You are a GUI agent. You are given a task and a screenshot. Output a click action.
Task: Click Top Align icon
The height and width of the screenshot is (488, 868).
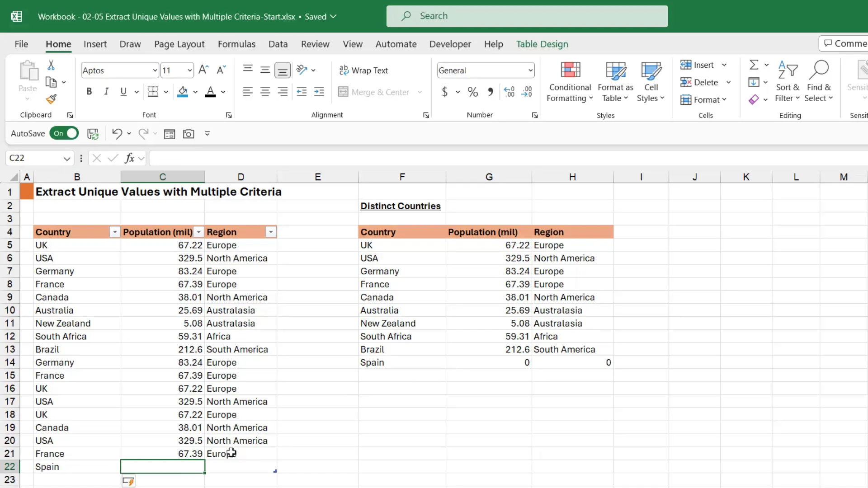coord(248,70)
